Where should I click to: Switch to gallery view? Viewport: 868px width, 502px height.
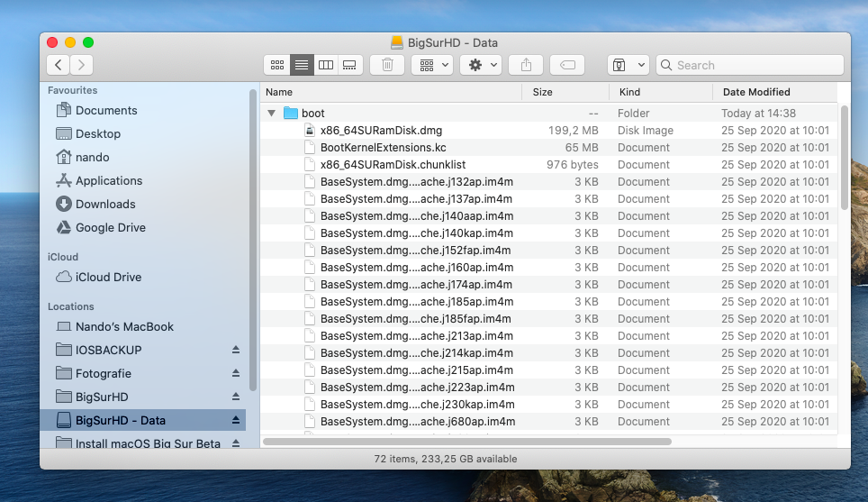pyautogui.click(x=350, y=65)
